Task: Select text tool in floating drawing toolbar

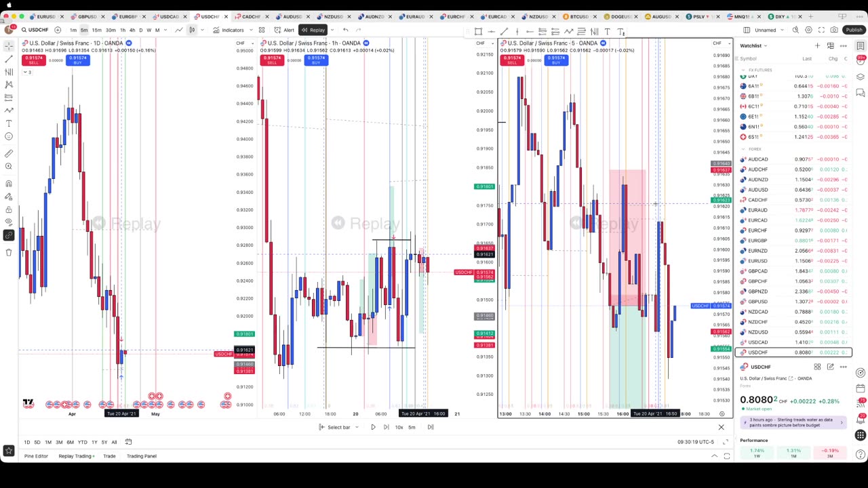Action: pyautogui.click(x=607, y=31)
